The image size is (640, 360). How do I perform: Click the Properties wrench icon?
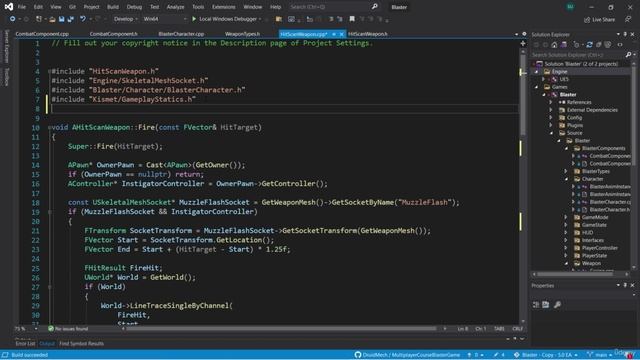click(x=557, y=304)
